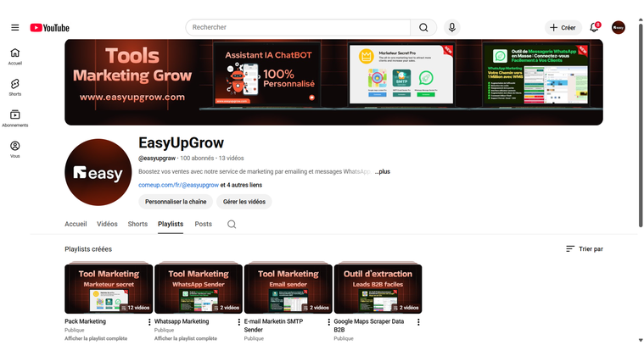The height and width of the screenshot is (362, 644).
Task: Click the scrollbar down arrow
Action: 641,340
